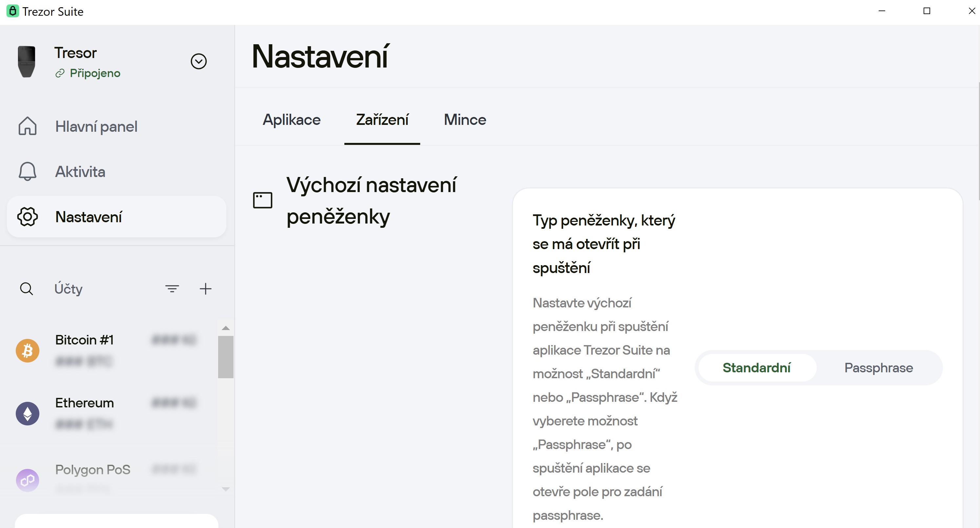The image size is (980, 528).
Task: Click the Ethereum account icon
Action: point(27,413)
